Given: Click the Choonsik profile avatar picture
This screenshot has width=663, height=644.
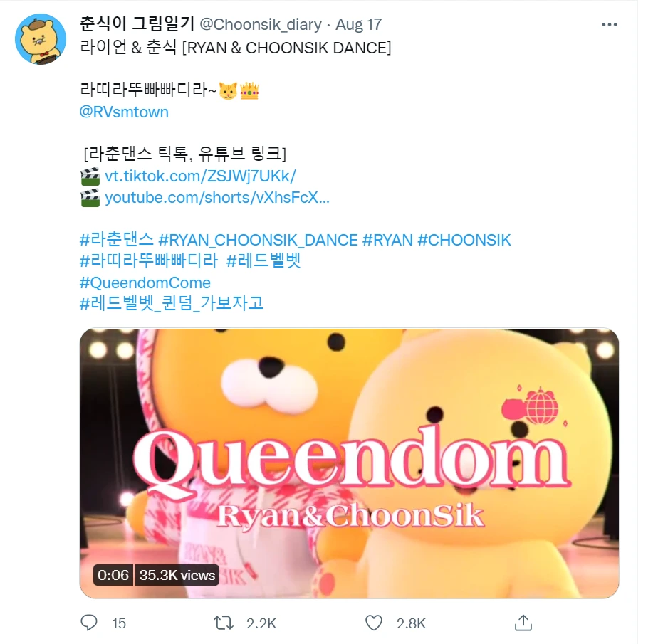Looking at the screenshot, I should coord(41,39).
